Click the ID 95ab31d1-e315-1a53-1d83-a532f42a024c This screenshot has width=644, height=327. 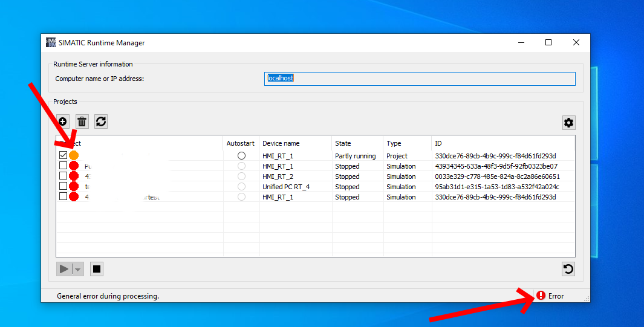point(497,187)
